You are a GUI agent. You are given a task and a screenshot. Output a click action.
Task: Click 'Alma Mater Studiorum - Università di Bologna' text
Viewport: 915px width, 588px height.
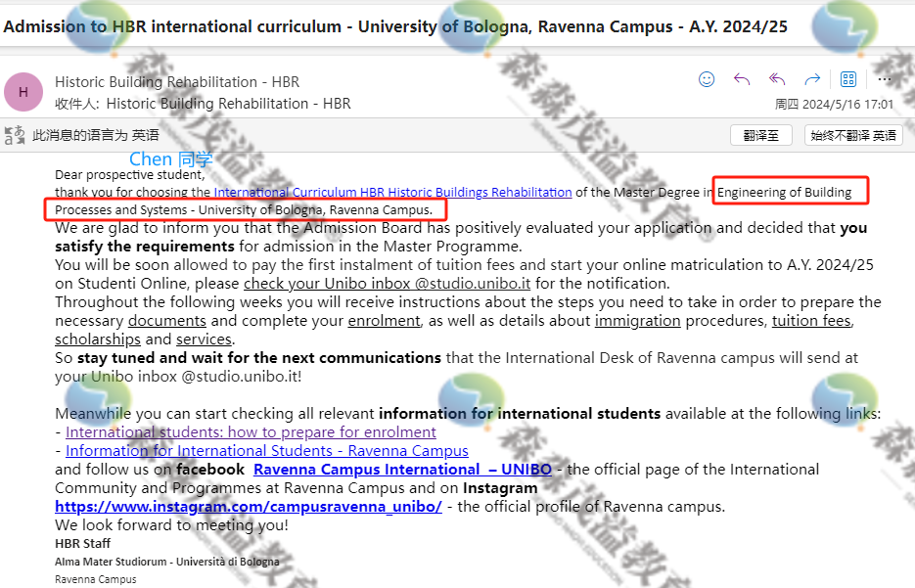pos(167,562)
